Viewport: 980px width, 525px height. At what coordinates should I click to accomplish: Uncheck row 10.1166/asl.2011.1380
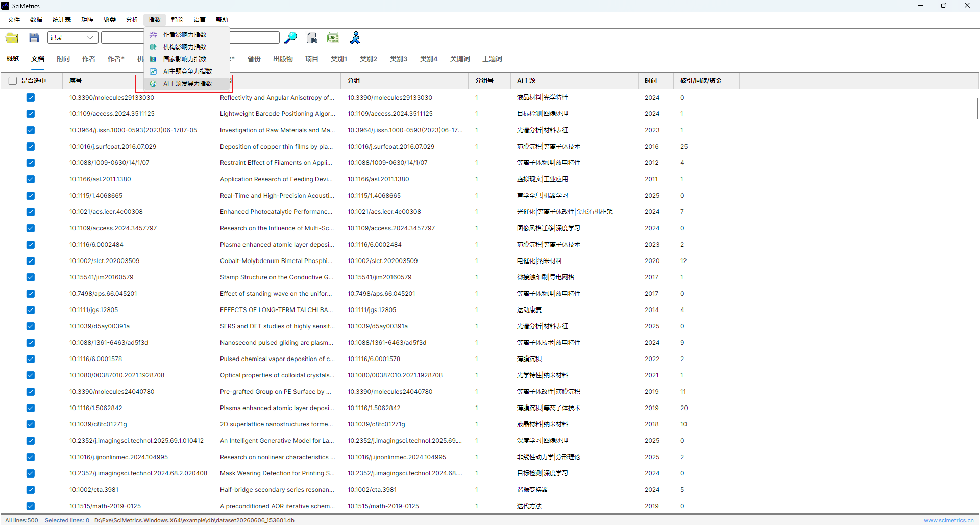[x=31, y=179]
